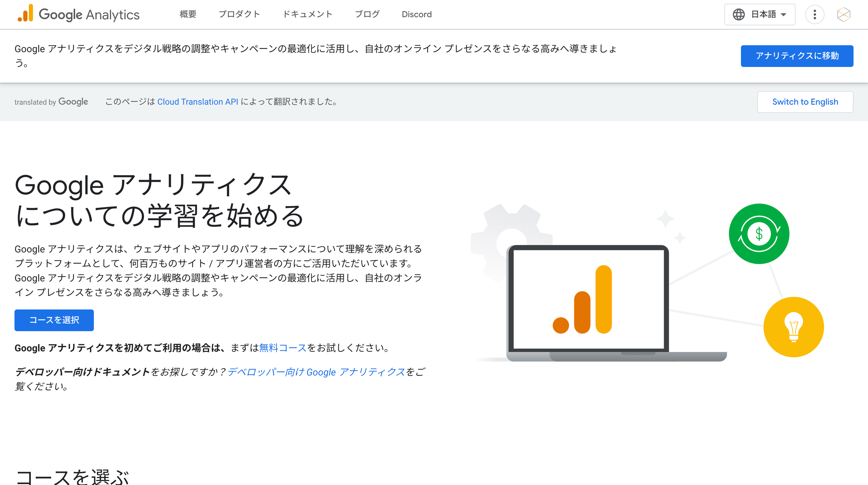Click the green dollar conversion circle icon

pyautogui.click(x=759, y=234)
